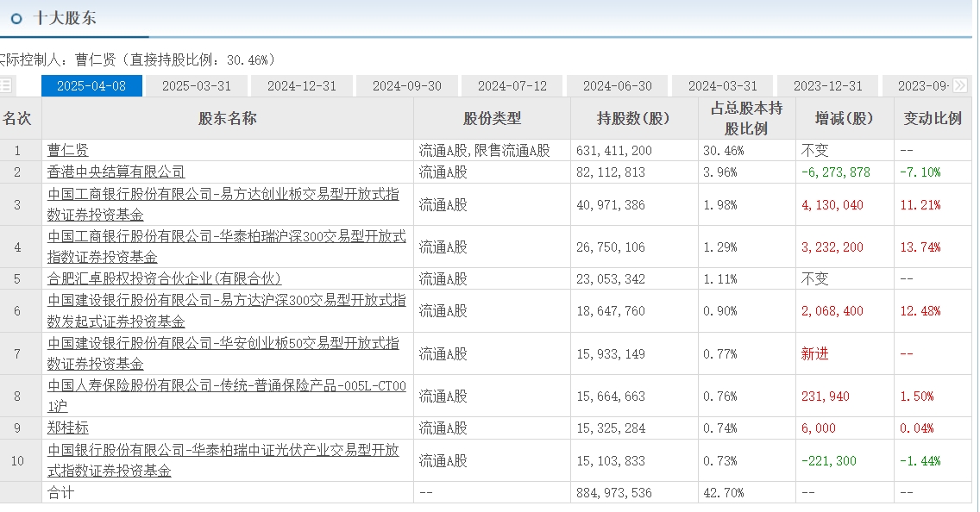Open 合肥汇卓股权投资合伙企业 link
This screenshot has width=980, height=512.
(x=165, y=278)
